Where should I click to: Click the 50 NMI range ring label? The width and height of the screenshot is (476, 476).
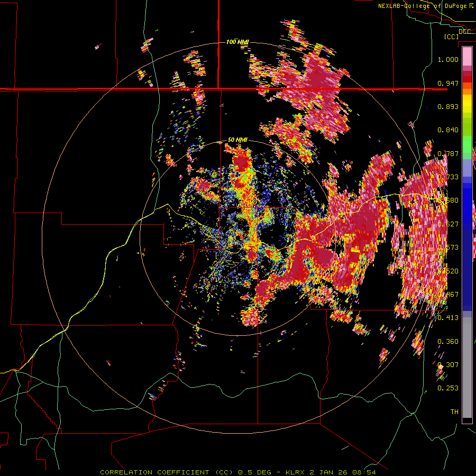pos(237,140)
